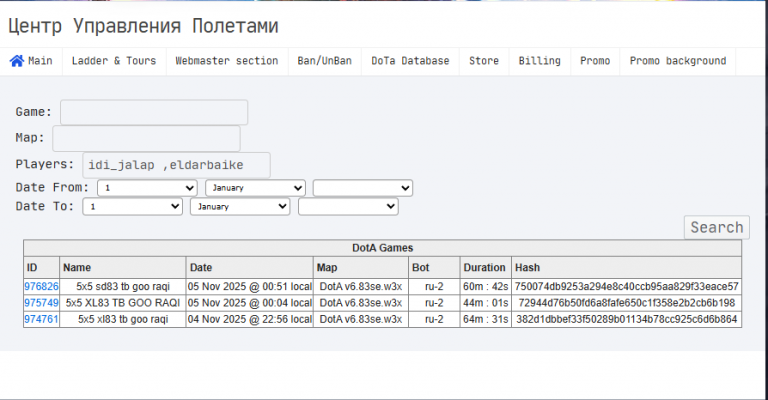Click the DotA v6.83se.w3x map cell for game 975749
The image size is (768, 400).
(361, 303)
